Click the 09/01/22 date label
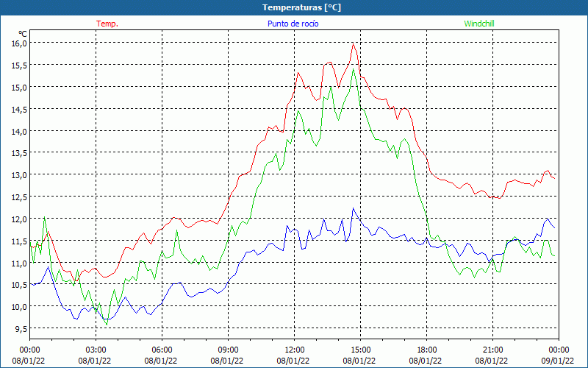Screen dimensions: 588x368 (558, 361)
